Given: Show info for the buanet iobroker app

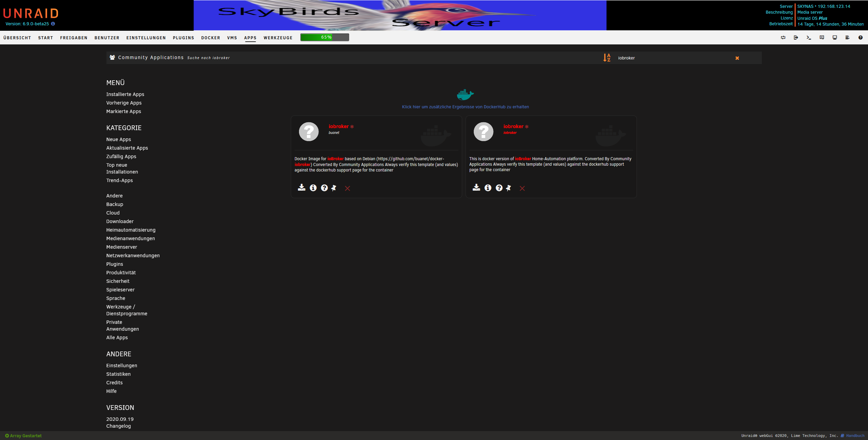Looking at the screenshot, I should click(x=313, y=188).
